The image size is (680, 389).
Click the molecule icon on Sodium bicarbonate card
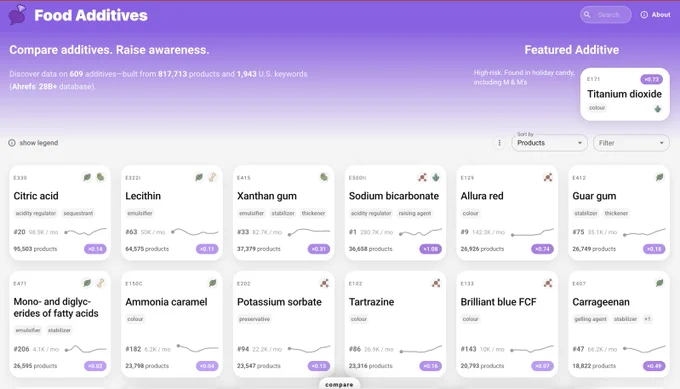coord(422,177)
